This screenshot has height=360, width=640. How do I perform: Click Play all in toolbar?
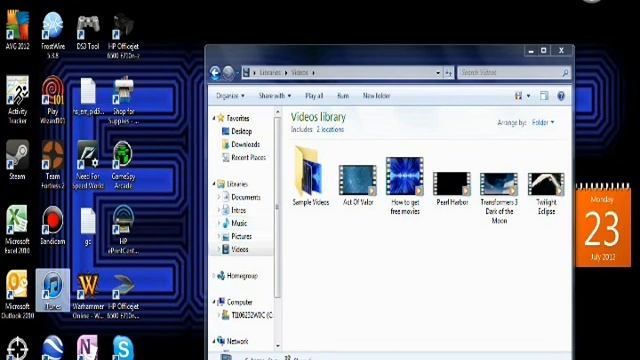click(x=314, y=96)
